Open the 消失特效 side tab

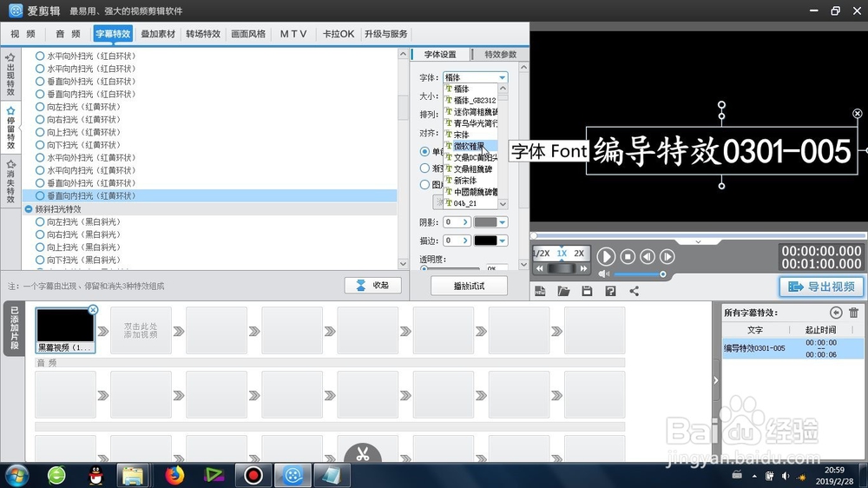10,181
